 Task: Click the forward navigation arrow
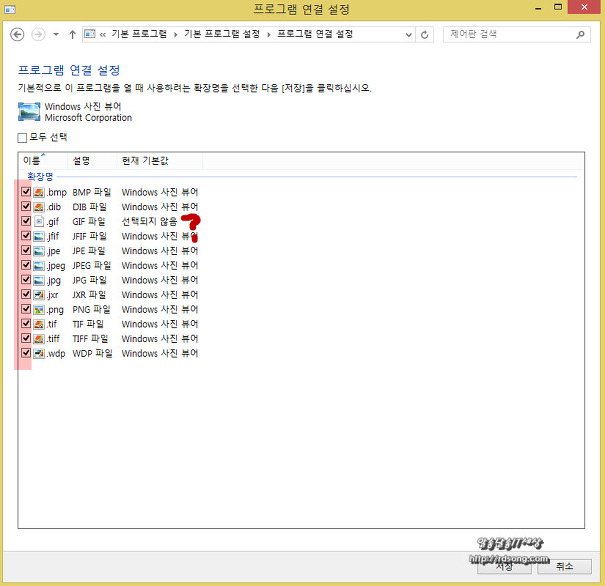pos(38,34)
